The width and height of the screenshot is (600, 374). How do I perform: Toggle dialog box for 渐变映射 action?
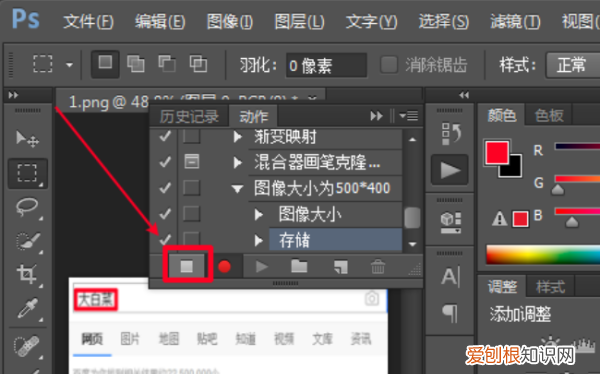point(191,136)
